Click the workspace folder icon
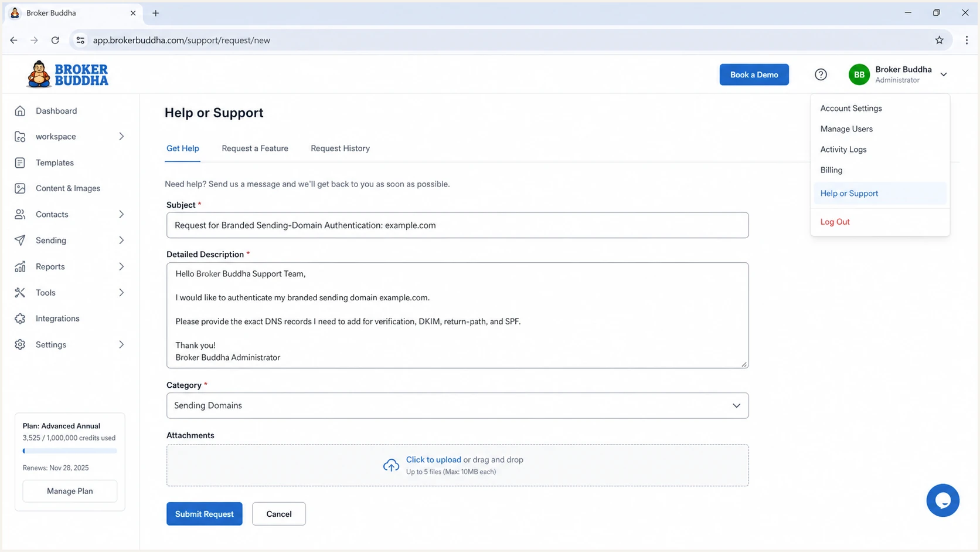 coord(20,137)
